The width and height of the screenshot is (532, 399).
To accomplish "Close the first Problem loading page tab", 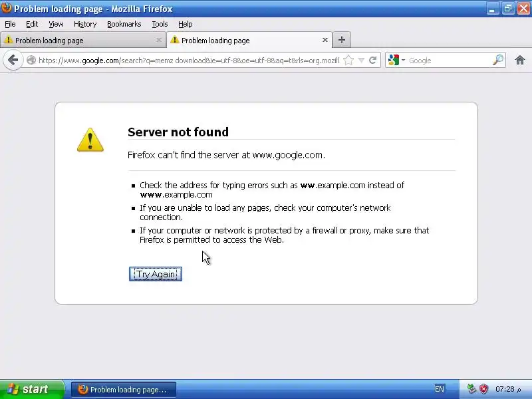I will [159, 40].
